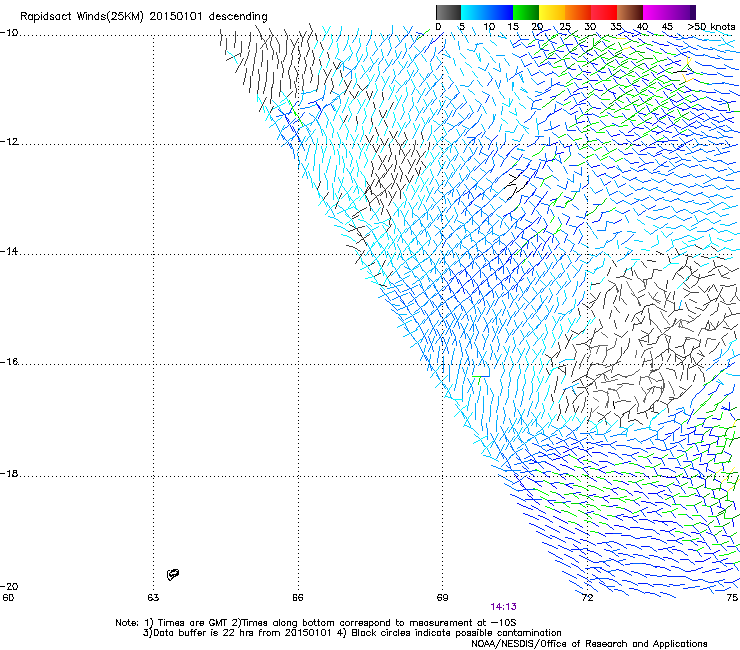The width and height of the screenshot is (740, 650).
Task: Click note line about GMT times
Action: (x=316, y=623)
